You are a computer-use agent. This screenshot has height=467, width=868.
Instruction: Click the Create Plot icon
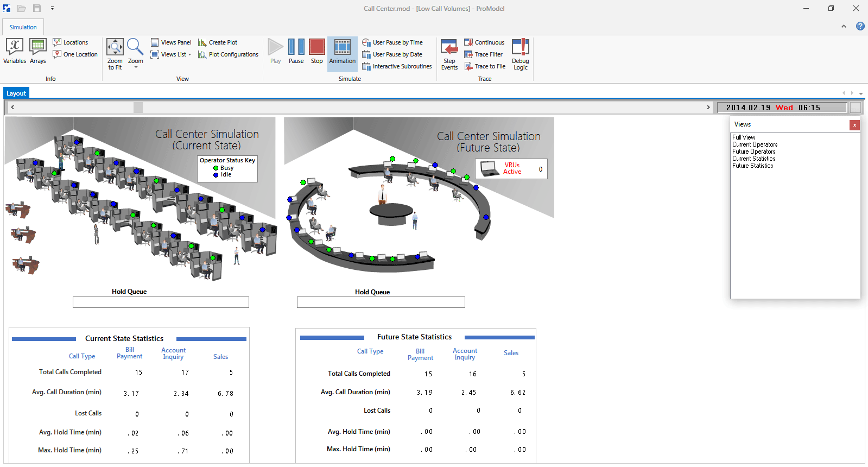pos(218,42)
